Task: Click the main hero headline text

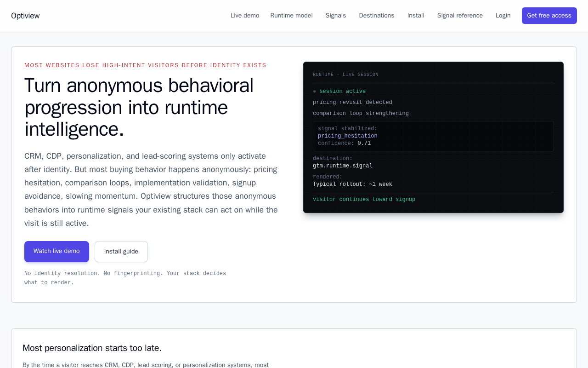Action: point(139,107)
